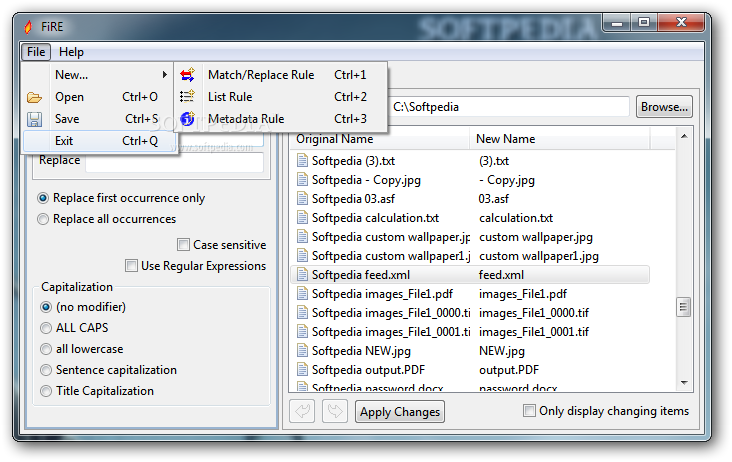Click the Original Name column header
732x462 pixels.
[379, 139]
